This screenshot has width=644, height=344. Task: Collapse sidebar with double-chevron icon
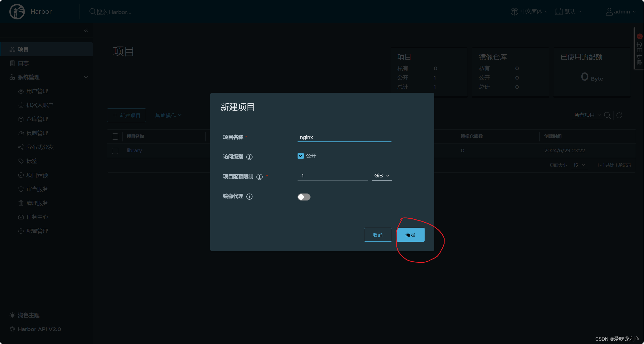coord(86,30)
